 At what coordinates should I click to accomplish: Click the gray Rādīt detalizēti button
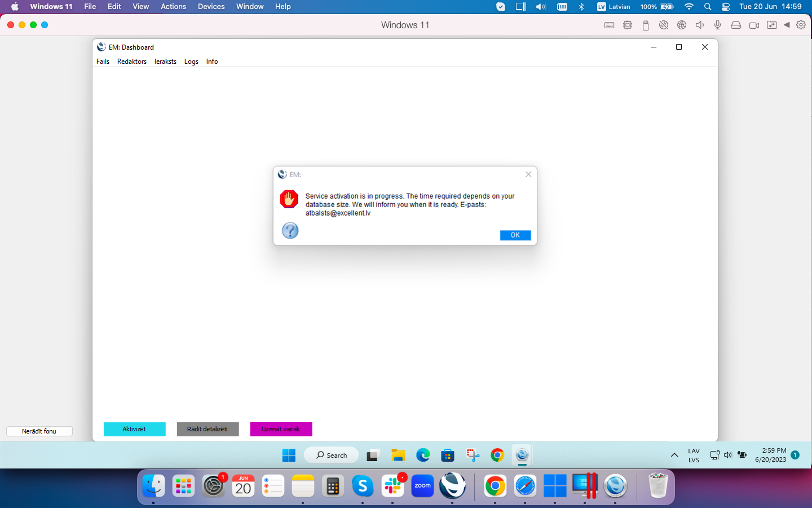click(x=208, y=429)
